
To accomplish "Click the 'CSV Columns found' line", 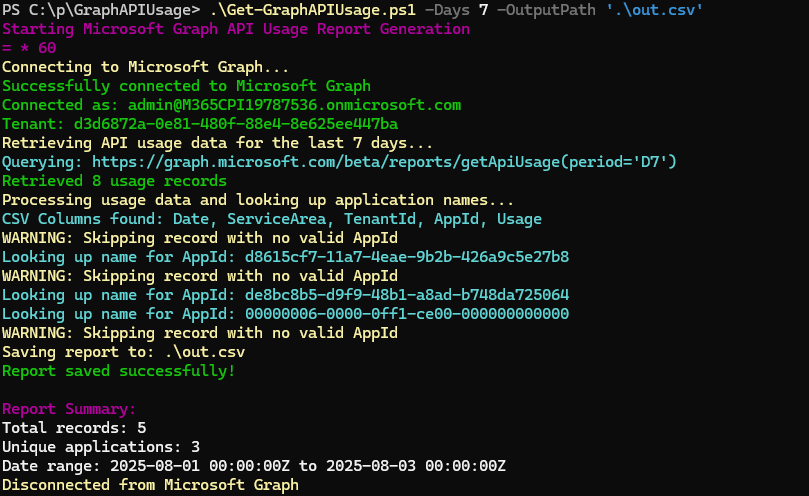I will pyautogui.click(x=272, y=219).
